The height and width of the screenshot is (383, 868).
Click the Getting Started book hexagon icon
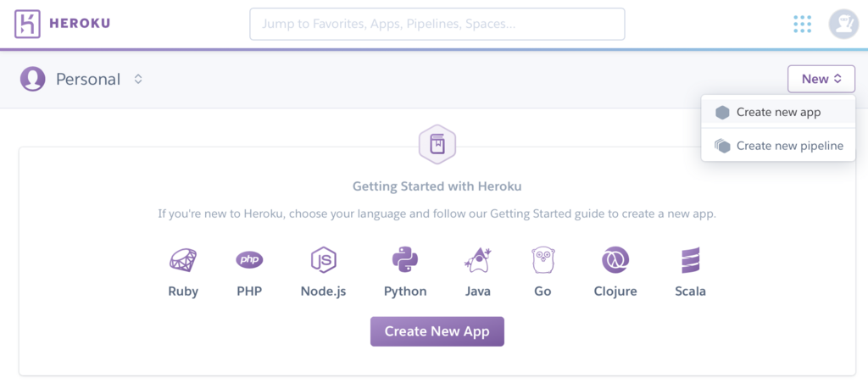point(437,145)
